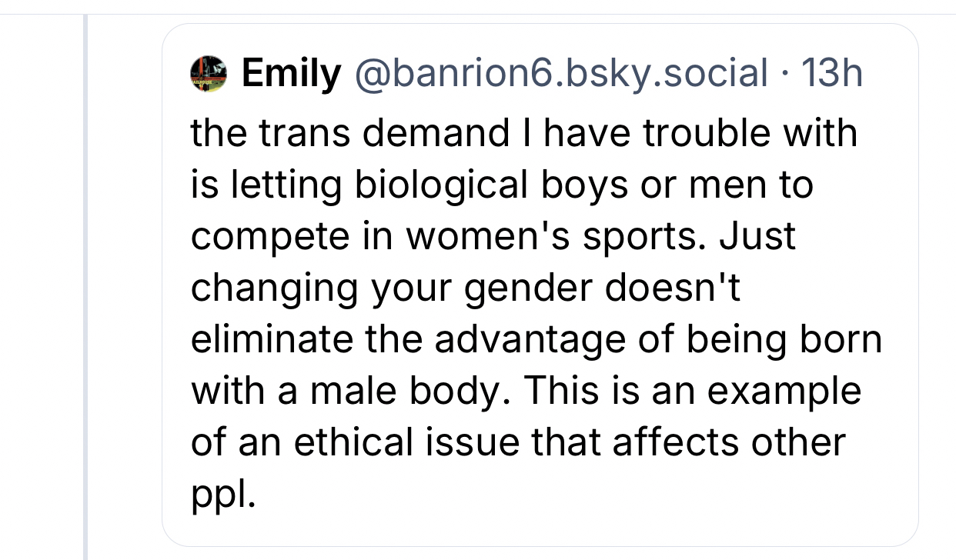Click the separator dot before 13h
This screenshot has height=560, width=956.
[x=784, y=75]
